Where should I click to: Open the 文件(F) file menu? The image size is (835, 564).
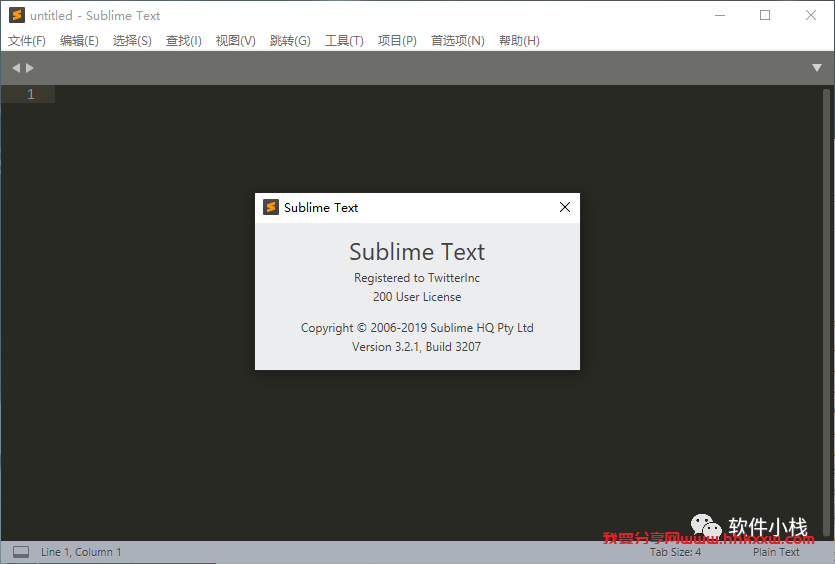click(27, 40)
